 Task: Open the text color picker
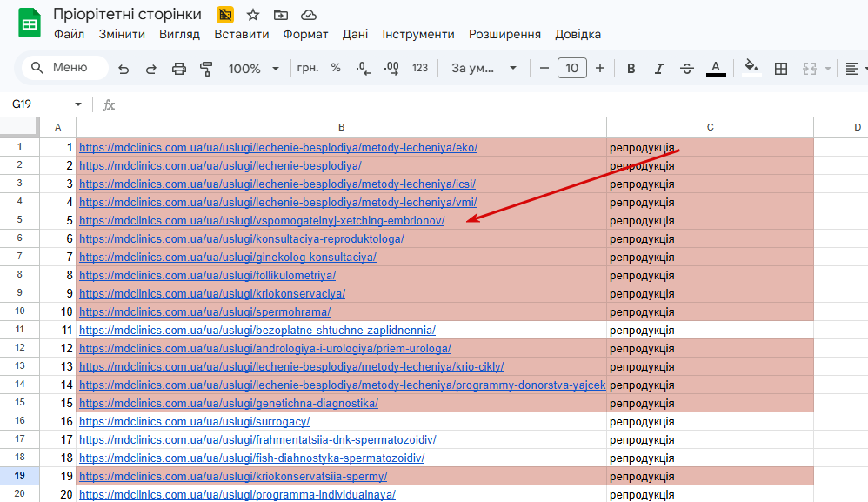(716, 68)
